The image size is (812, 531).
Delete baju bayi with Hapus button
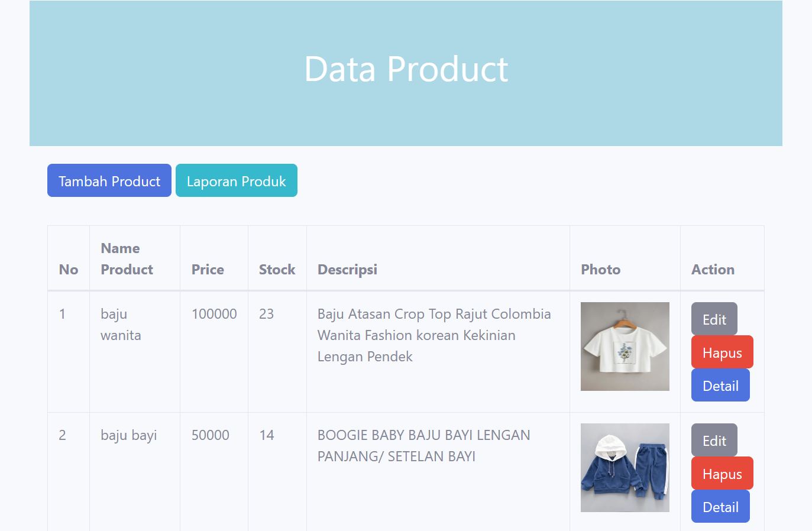722,474
